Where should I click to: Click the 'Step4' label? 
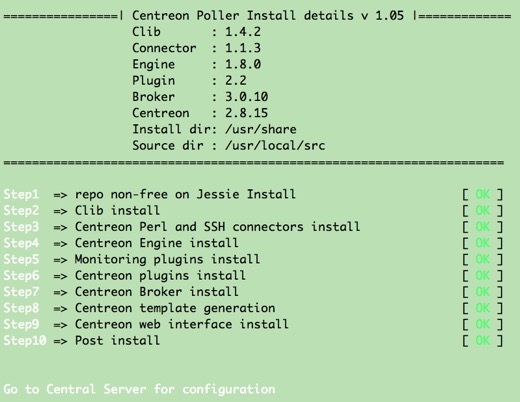point(21,243)
